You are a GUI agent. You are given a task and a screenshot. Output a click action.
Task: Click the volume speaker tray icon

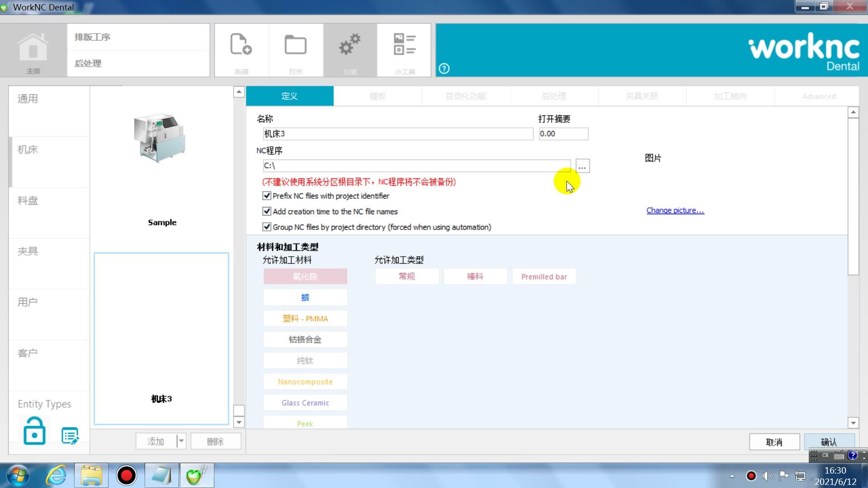coord(767,476)
